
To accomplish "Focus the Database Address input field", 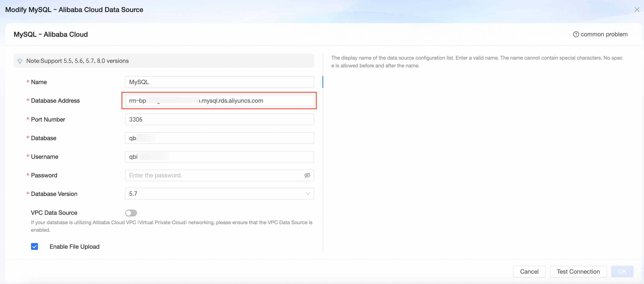I will [x=220, y=101].
